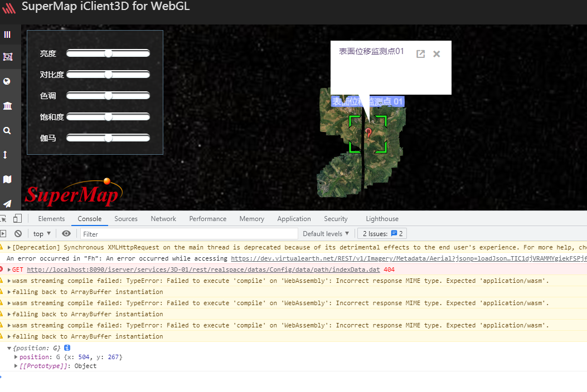
Task: Click the columned building icon in the sidebar
Action: tap(7, 106)
